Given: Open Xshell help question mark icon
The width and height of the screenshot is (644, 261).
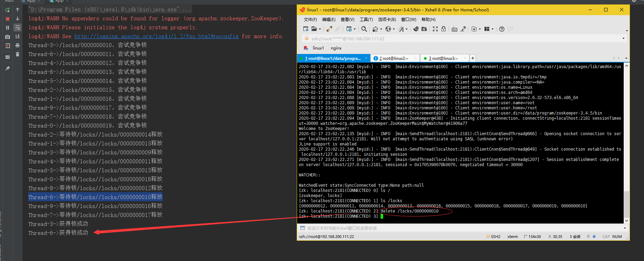Looking at the screenshot, I should (x=502, y=29).
